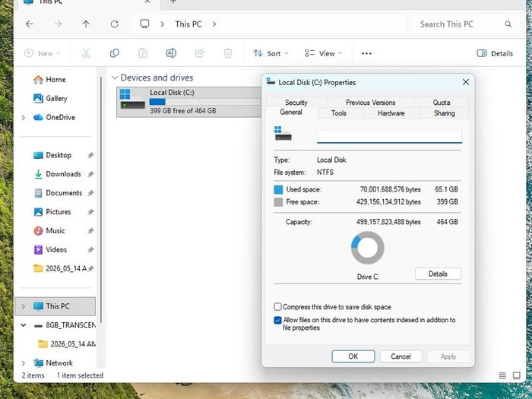Switch to the Security tab

[296, 102]
